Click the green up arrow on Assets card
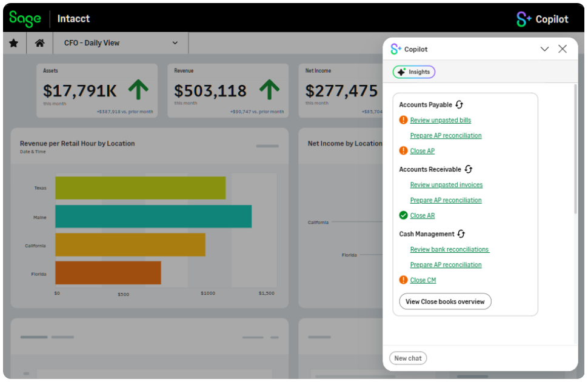The width and height of the screenshot is (588, 382). pyautogui.click(x=138, y=89)
